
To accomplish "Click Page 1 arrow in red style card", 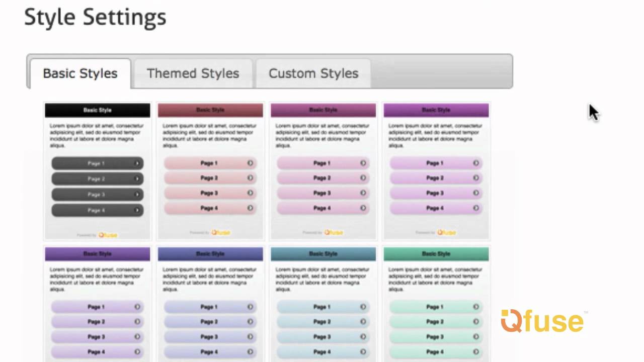I will point(250,163).
